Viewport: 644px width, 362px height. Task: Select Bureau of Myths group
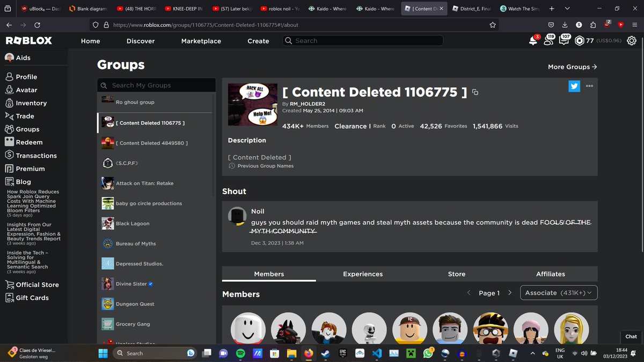pos(155,243)
